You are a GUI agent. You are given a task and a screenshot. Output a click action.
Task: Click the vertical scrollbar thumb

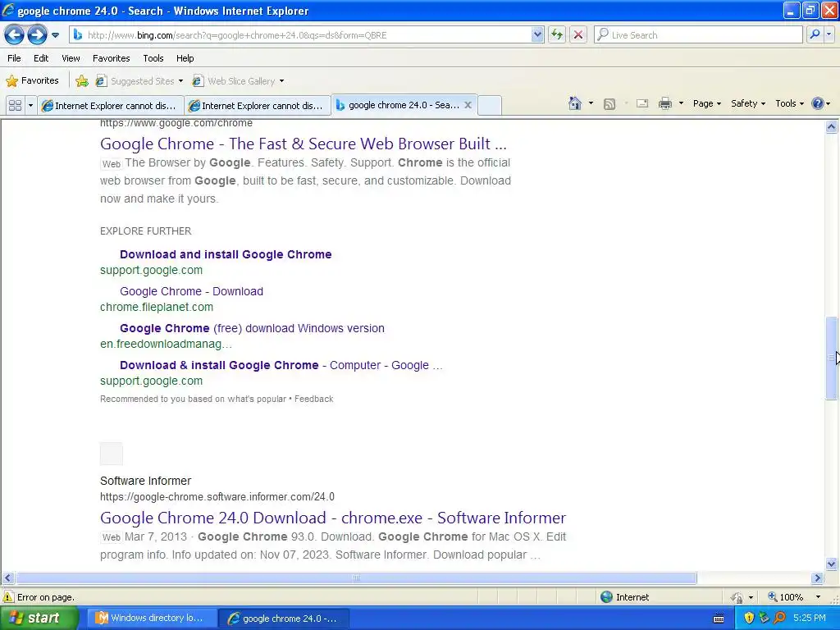[831, 358]
